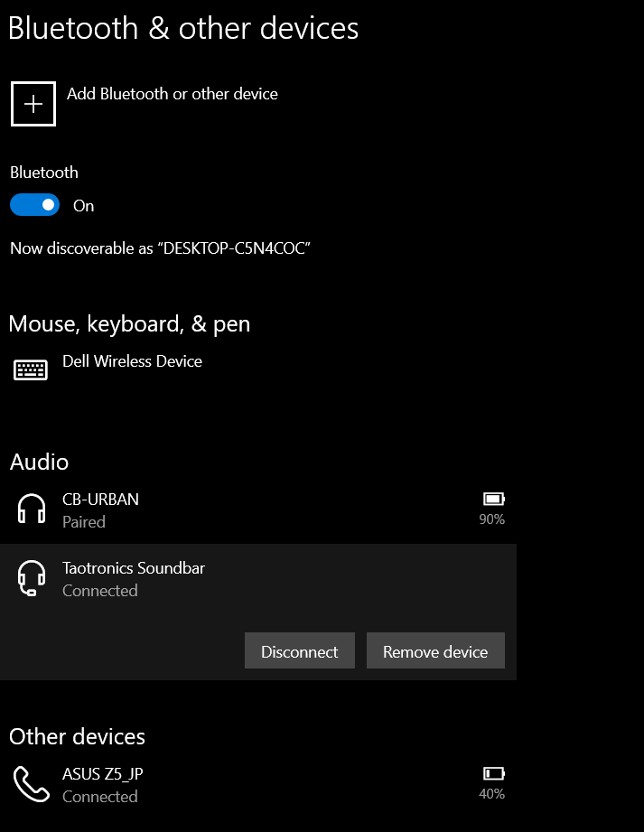Click the 90% battery level text

point(491,519)
